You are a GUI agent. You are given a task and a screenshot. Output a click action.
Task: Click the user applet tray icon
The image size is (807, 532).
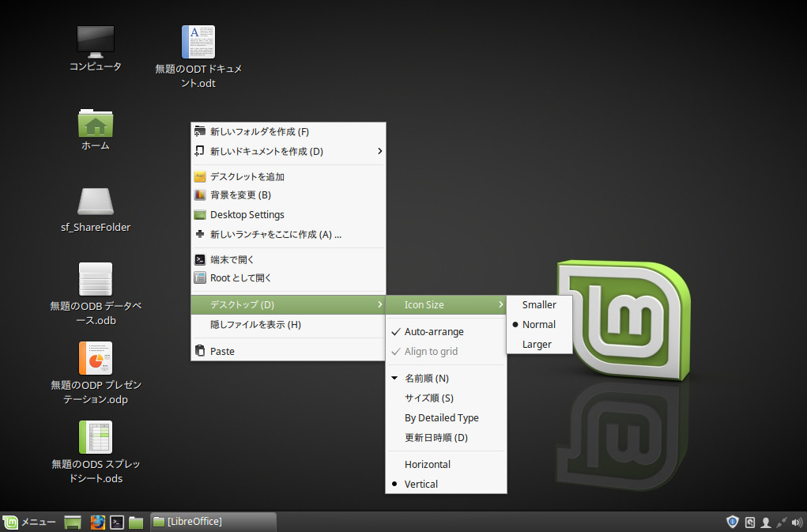coord(766,523)
